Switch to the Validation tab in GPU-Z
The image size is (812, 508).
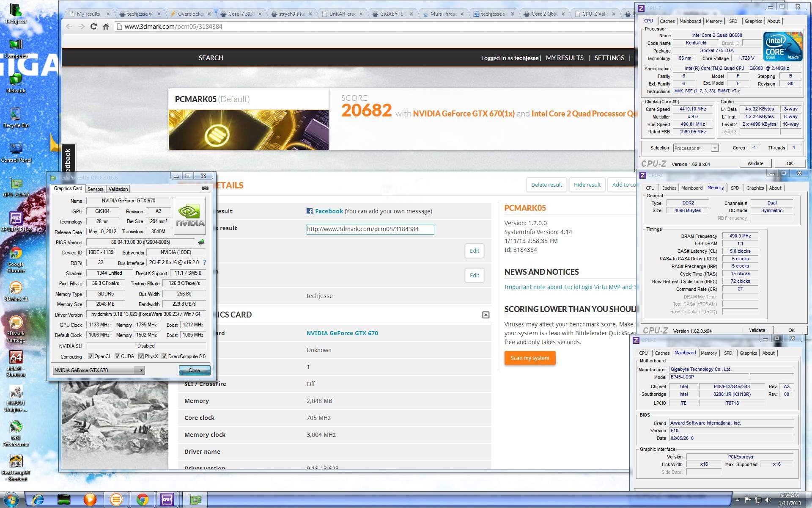point(118,189)
